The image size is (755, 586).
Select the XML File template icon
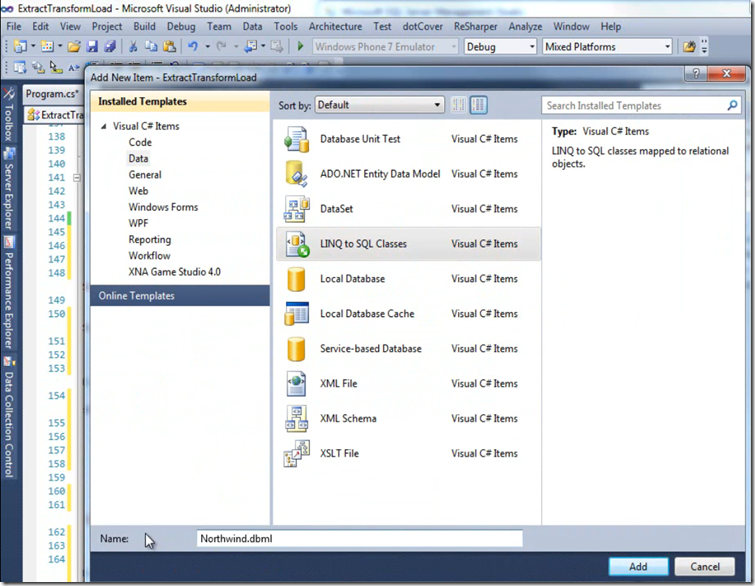[296, 384]
